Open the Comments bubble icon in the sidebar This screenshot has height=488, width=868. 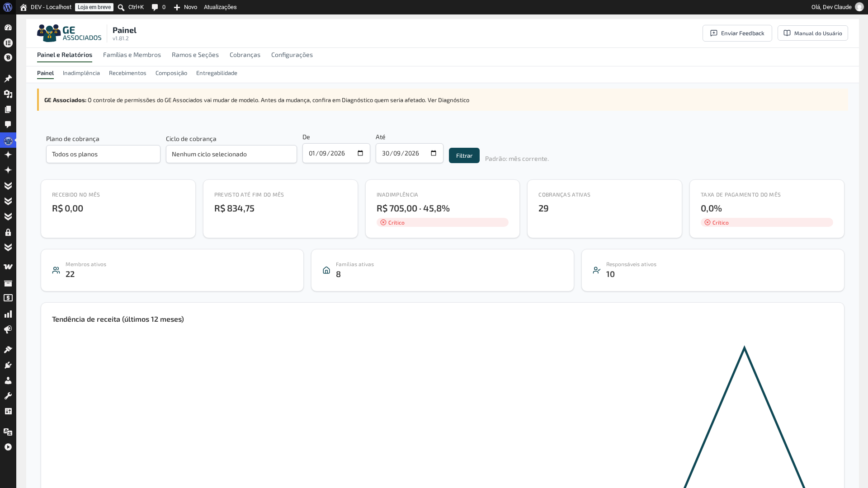tap(8, 125)
